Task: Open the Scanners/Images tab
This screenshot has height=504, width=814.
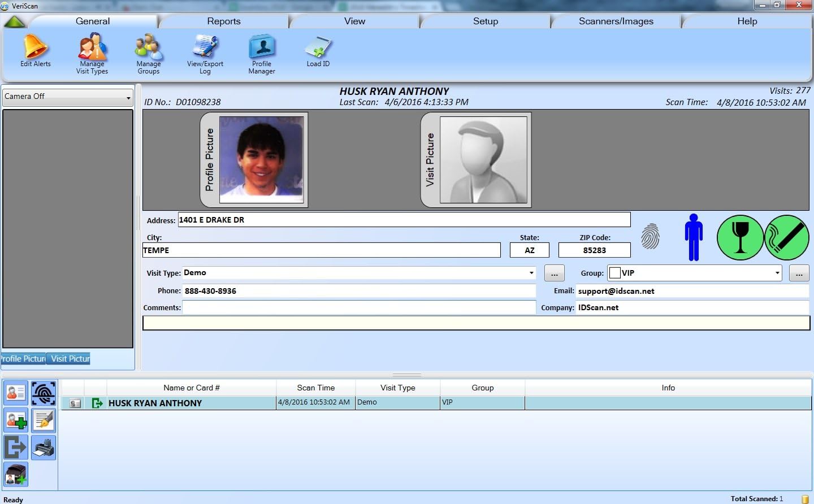Action: point(616,21)
